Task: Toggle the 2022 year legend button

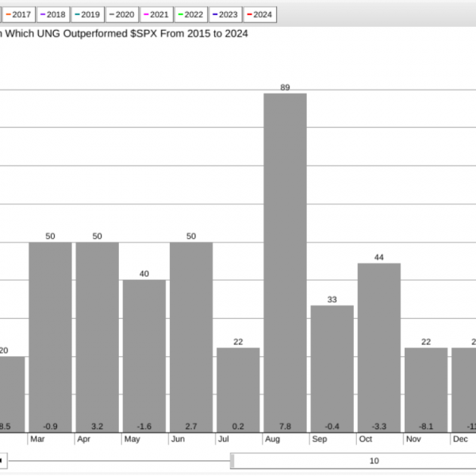Action: tap(191, 14)
